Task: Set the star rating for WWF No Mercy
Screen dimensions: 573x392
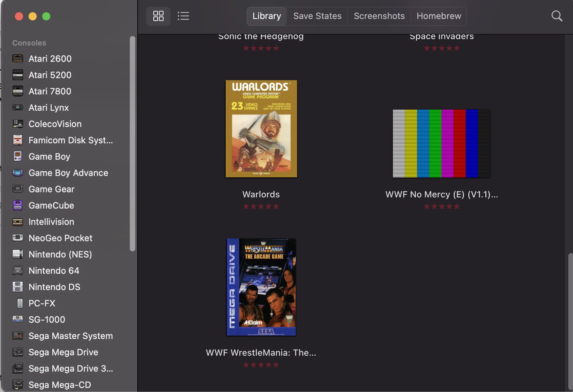Action: [x=441, y=207]
